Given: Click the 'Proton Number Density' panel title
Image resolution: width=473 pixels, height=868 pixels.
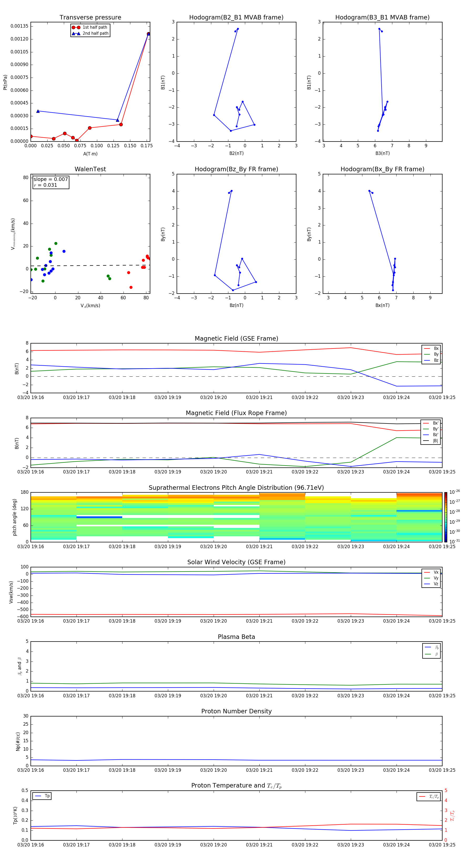Looking at the screenshot, I should pos(236,711).
